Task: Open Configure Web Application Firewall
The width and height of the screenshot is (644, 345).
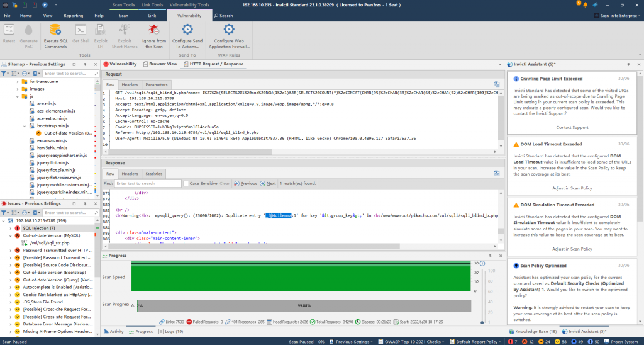Action: (x=228, y=30)
